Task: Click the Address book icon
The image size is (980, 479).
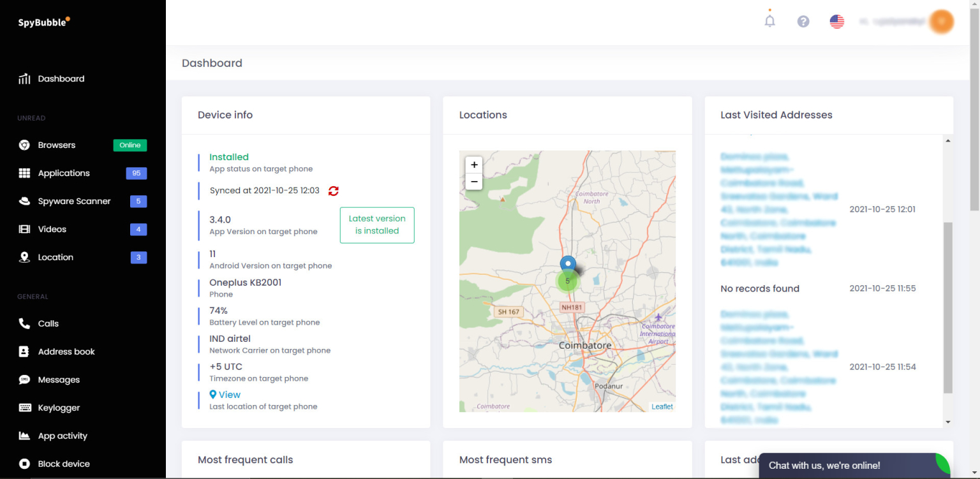Action: click(x=24, y=351)
